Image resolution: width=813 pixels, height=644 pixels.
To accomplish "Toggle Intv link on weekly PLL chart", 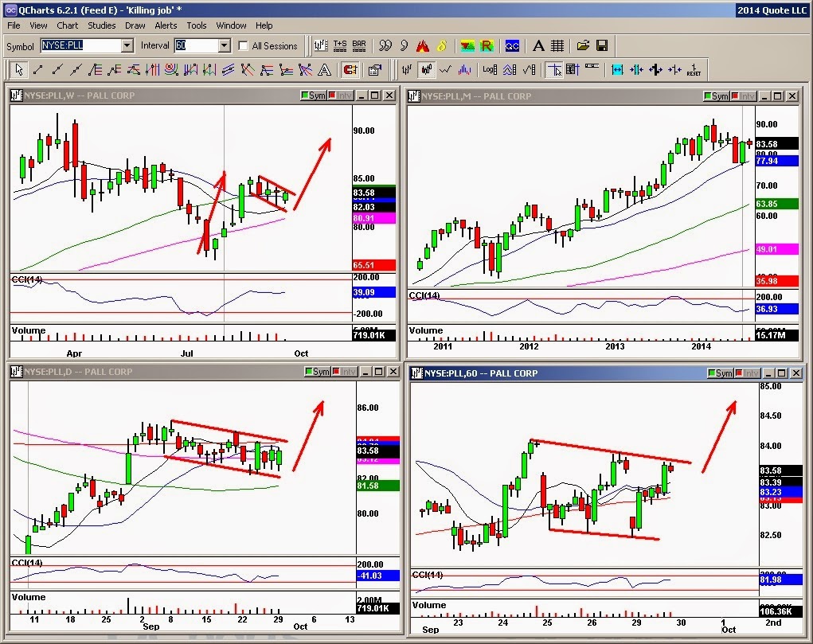I will tap(340, 96).
